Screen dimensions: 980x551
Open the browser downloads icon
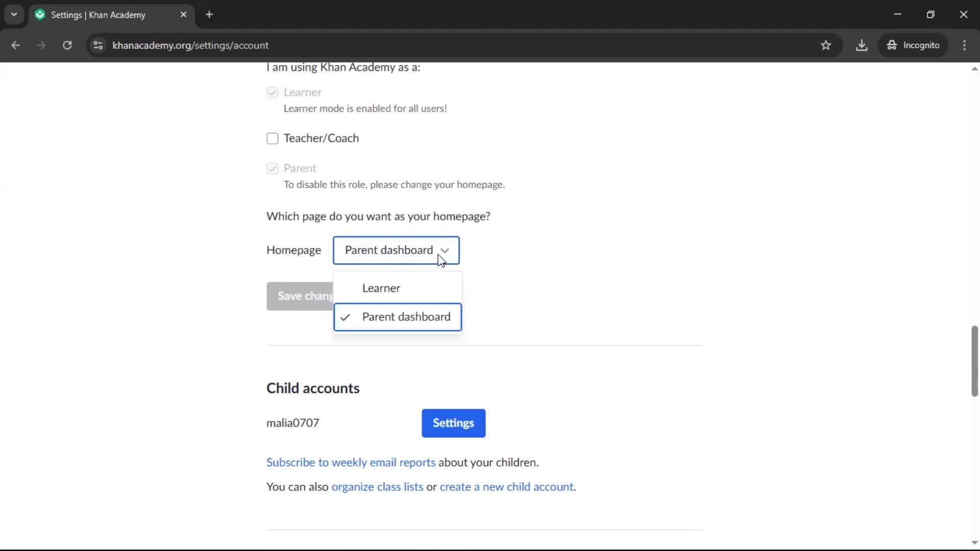click(x=862, y=45)
